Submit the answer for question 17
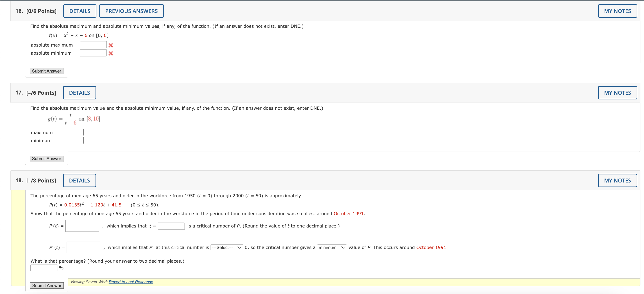The height and width of the screenshot is (294, 644). point(46,159)
